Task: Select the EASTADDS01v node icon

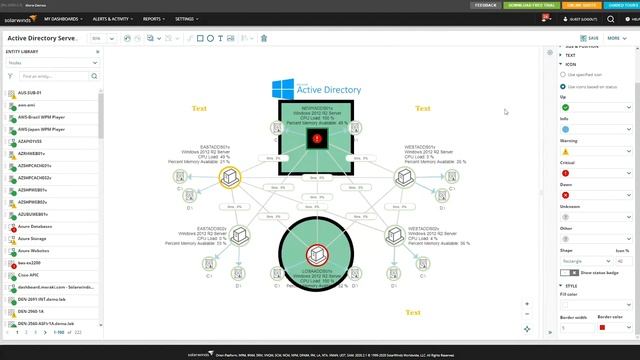Action: pyautogui.click(x=230, y=177)
